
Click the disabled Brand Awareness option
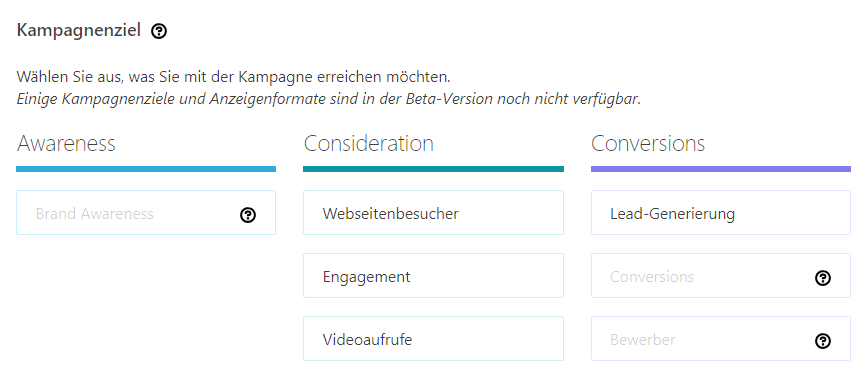tap(146, 213)
